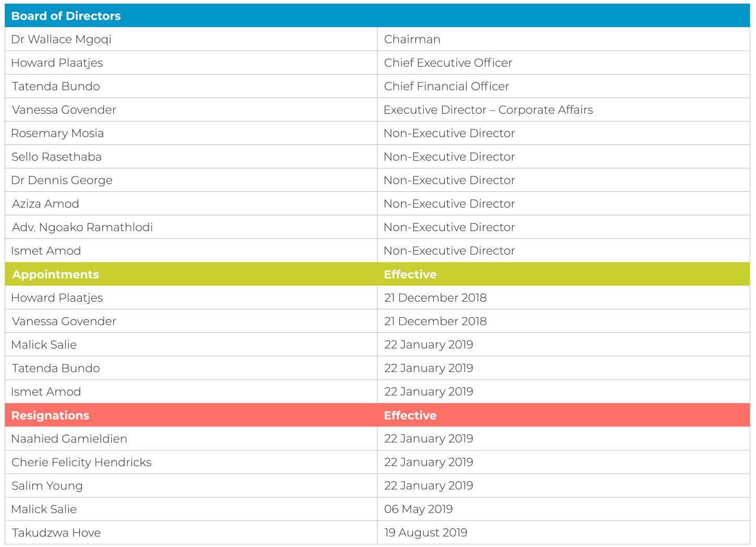Viewport: 756px width, 547px height.
Task: Click the Non-Executive Director role beside Ismet Amod
Action: click(449, 251)
